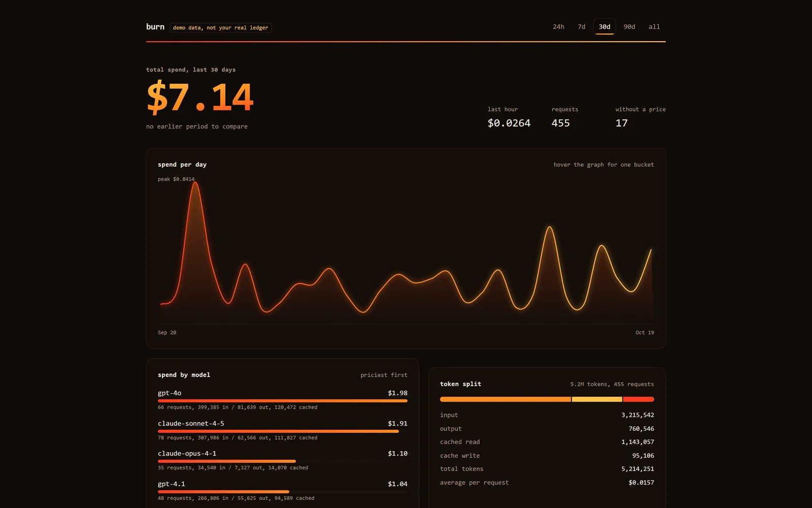The height and width of the screenshot is (508, 812).
Task: Click the orange input segment of token bar
Action: pos(505,399)
